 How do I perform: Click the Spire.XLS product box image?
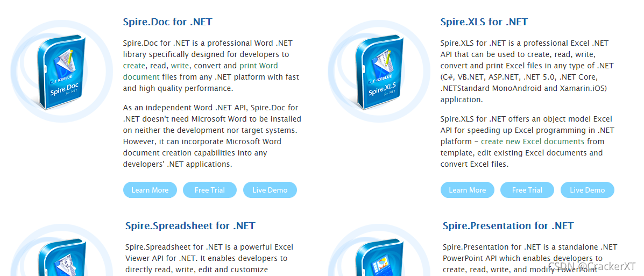[x=379, y=72]
